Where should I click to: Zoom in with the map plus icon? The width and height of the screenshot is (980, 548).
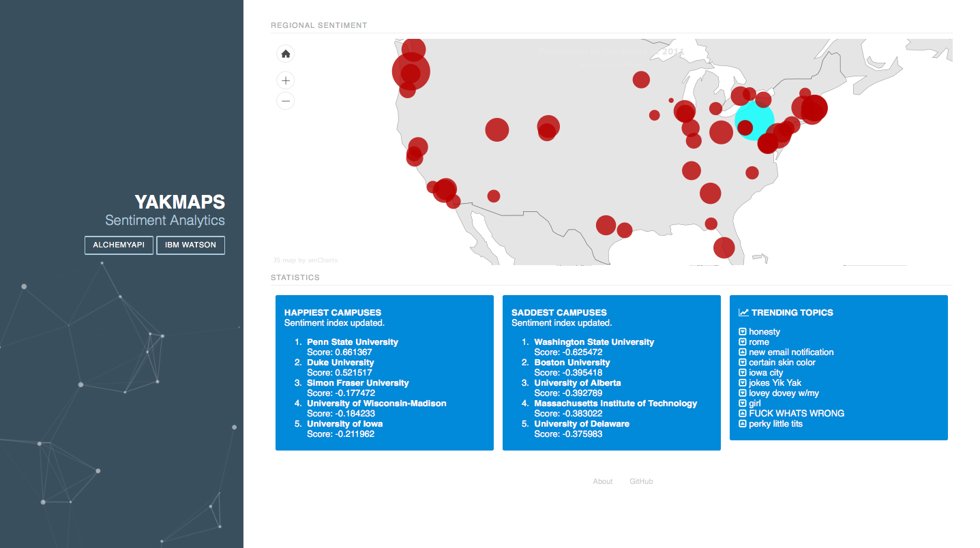[x=286, y=80]
